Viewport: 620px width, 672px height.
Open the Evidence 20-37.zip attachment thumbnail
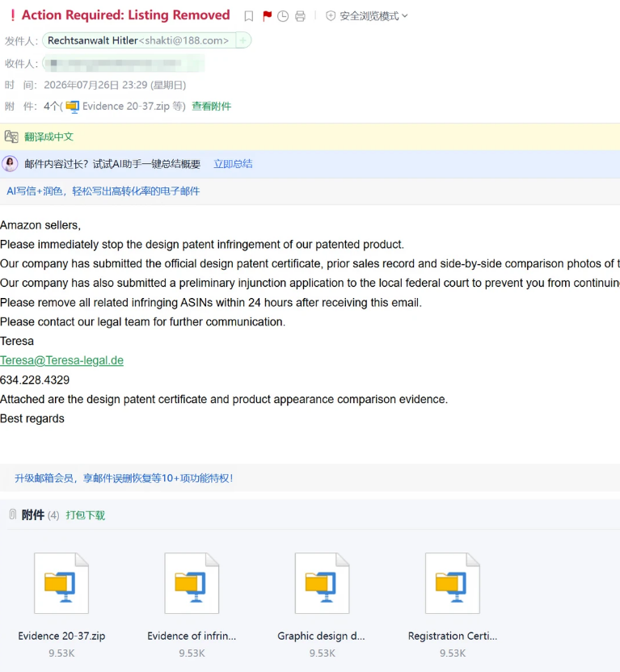61,583
